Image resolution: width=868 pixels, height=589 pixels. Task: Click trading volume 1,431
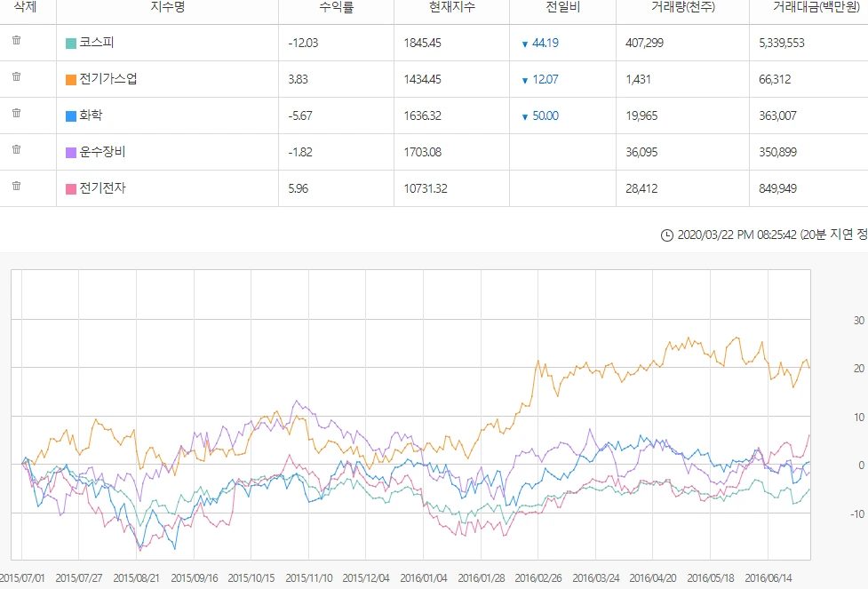638,80
